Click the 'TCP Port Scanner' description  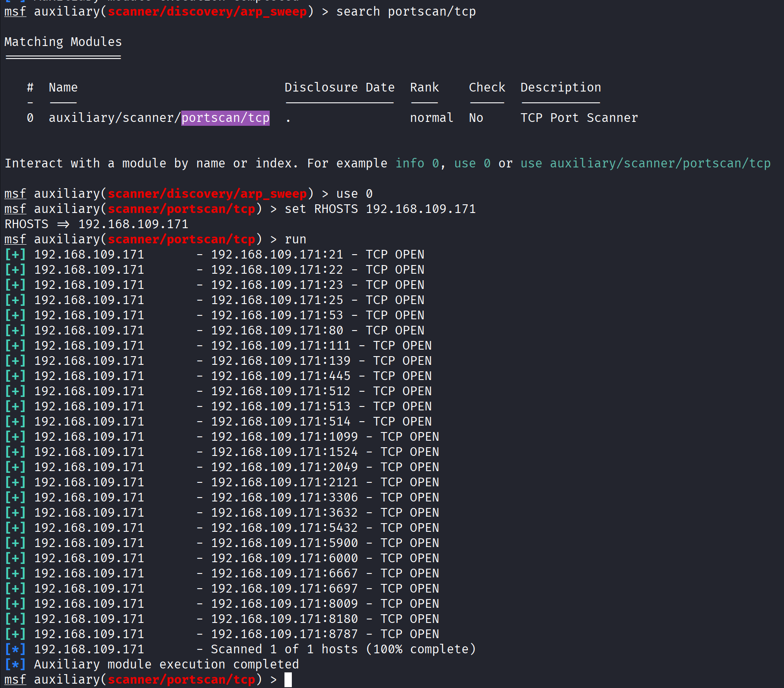[579, 118]
